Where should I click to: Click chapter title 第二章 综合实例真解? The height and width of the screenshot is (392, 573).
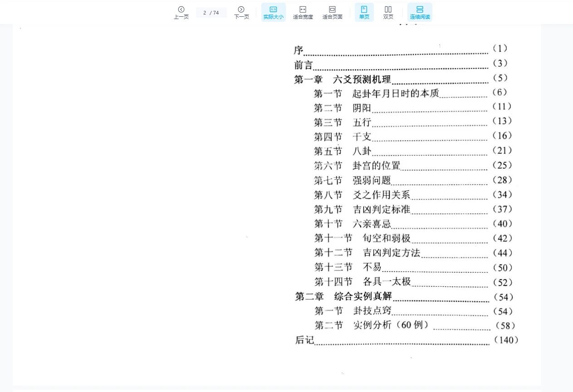[343, 297]
